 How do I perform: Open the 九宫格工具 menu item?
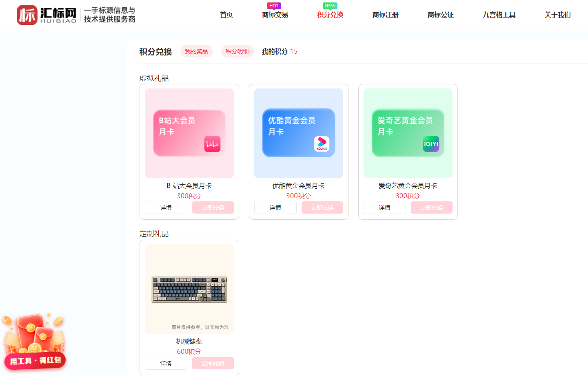point(499,15)
